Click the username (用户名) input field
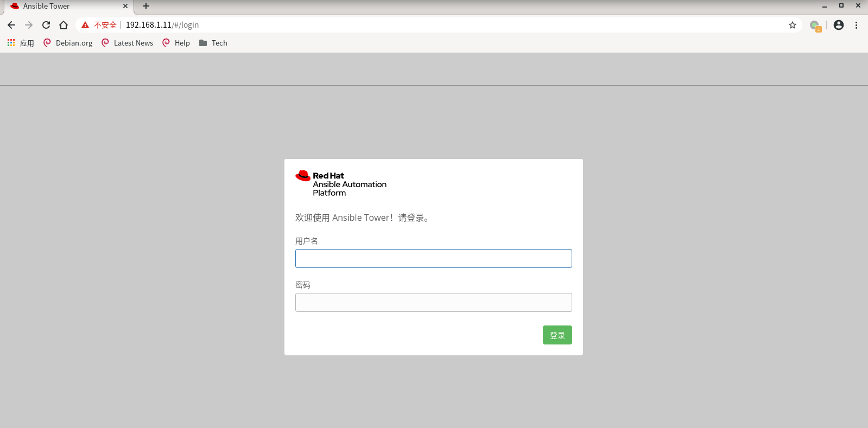 [433, 258]
